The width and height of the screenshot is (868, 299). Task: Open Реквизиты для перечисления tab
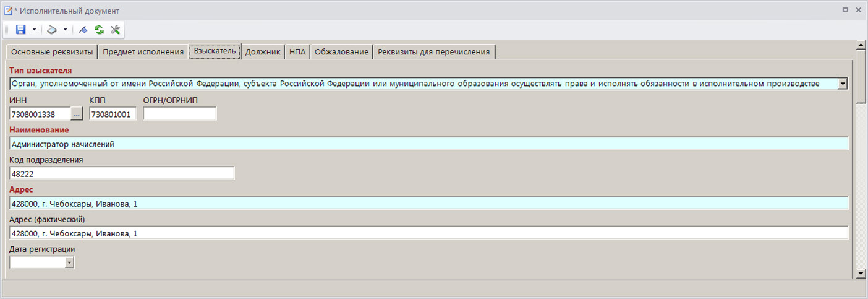click(434, 52)
